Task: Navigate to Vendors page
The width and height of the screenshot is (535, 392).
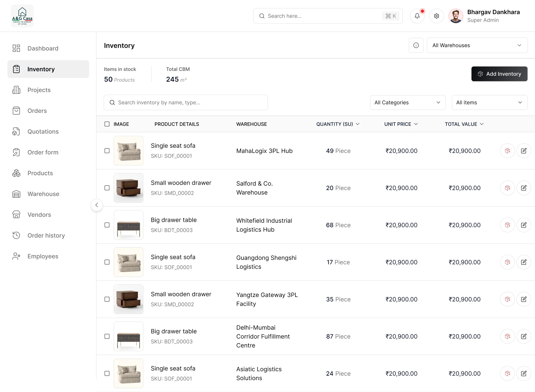Action: [x=48, y=215]
